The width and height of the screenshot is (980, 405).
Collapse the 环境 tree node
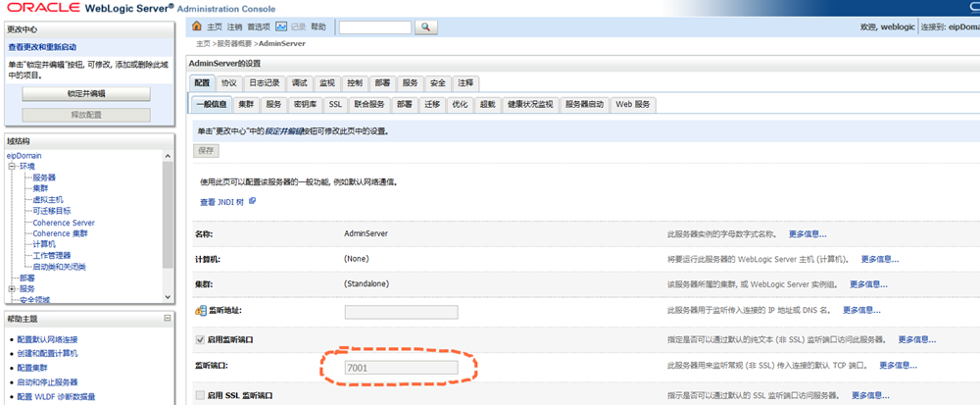click(11, 167)
